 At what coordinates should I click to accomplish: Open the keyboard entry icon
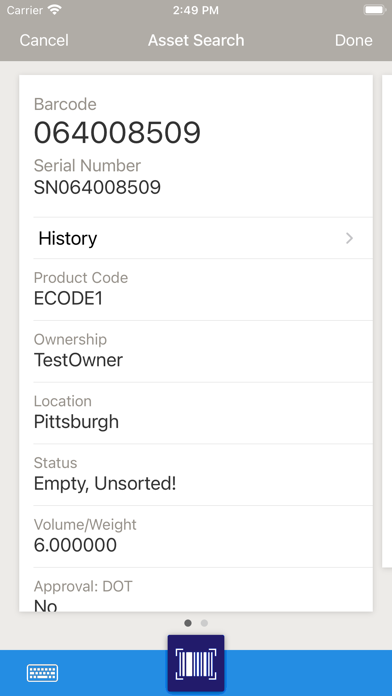click(42, 673)
